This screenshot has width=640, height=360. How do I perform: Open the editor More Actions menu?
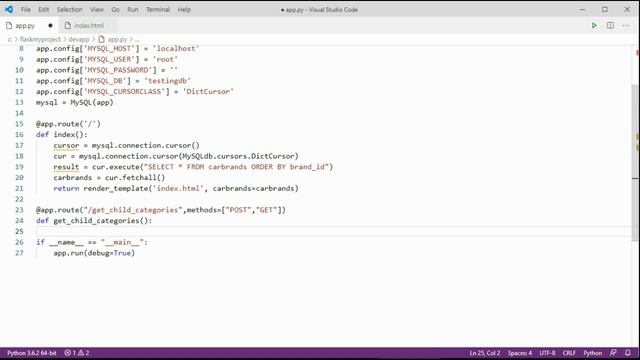tap(626, 25)
